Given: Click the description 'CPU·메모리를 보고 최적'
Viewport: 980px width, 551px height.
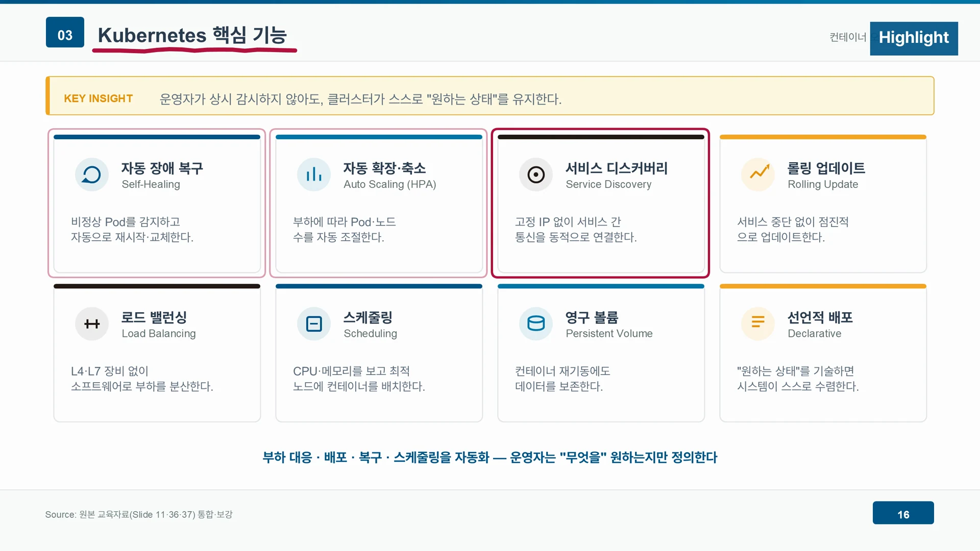Looking at the screenshot, I should 352,371.
